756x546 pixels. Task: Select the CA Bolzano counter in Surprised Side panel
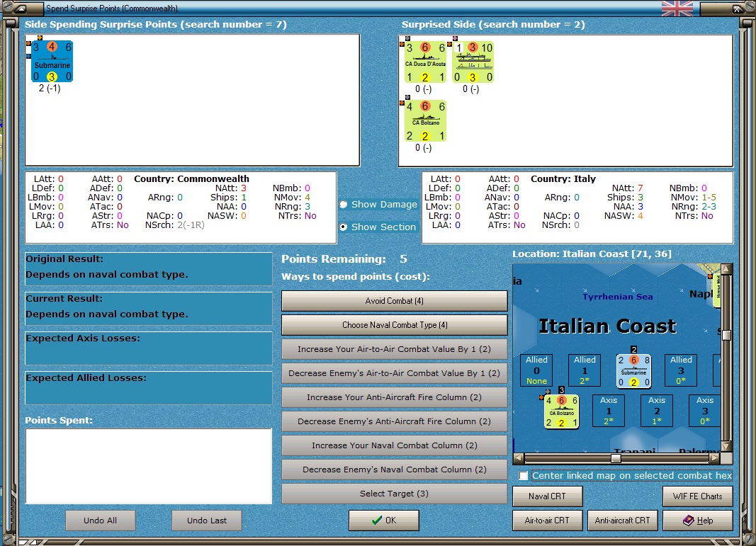(425, 121)
